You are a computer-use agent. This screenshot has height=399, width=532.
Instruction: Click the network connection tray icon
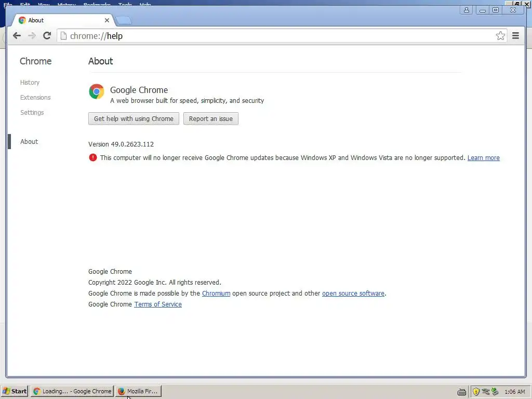click(x=486, y=392)
